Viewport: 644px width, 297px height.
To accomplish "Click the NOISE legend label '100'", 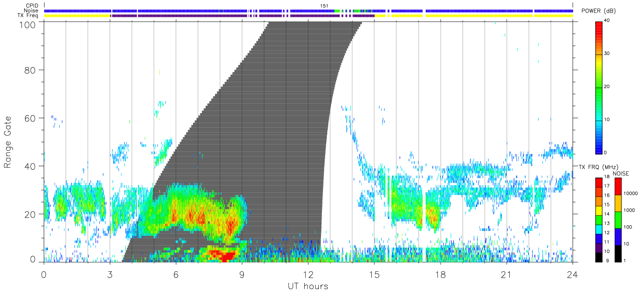I will pos(628,227).
